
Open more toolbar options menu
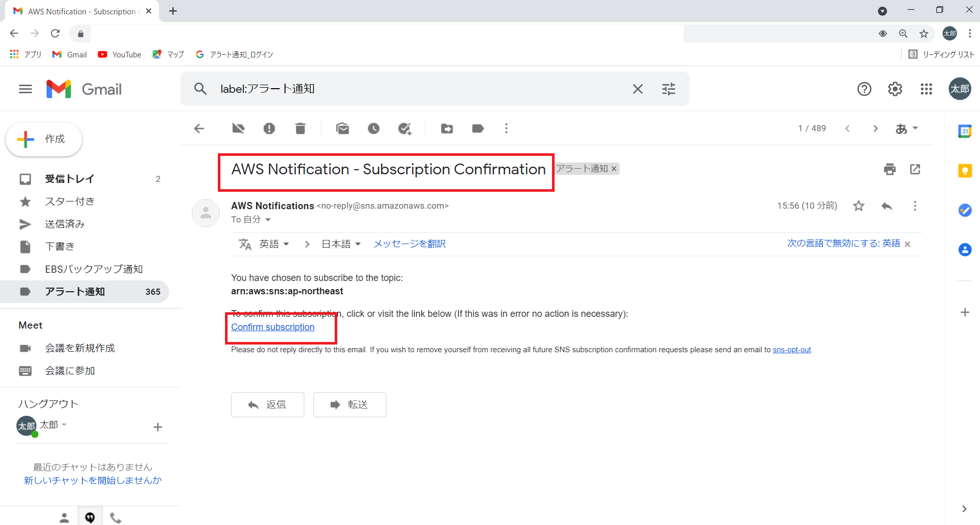pyautogui.click(x=506, y=128)
